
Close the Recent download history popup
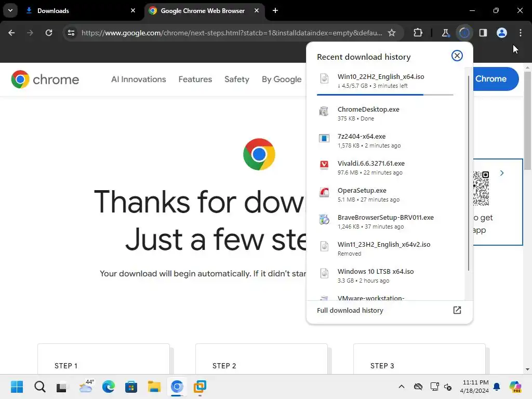click(457, 56)
